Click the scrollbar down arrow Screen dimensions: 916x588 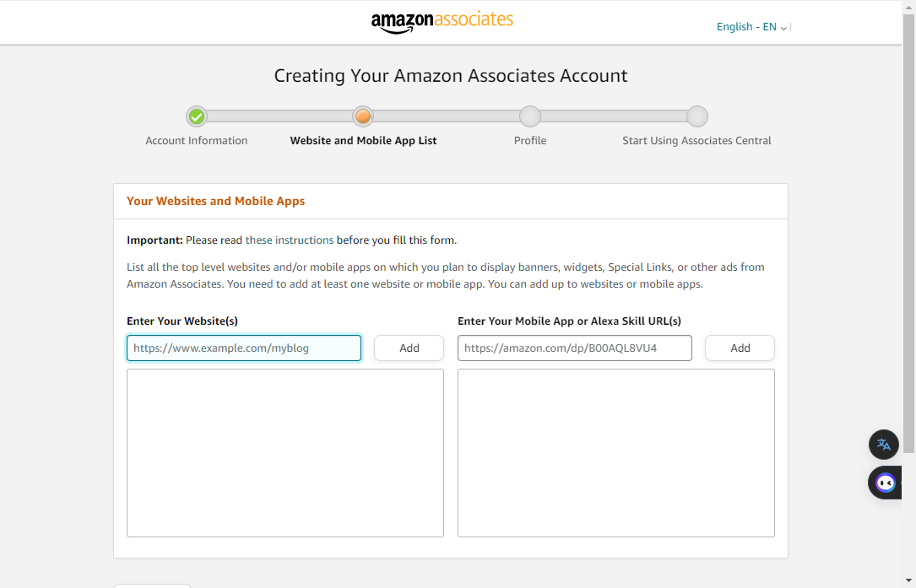pos(908,581)
